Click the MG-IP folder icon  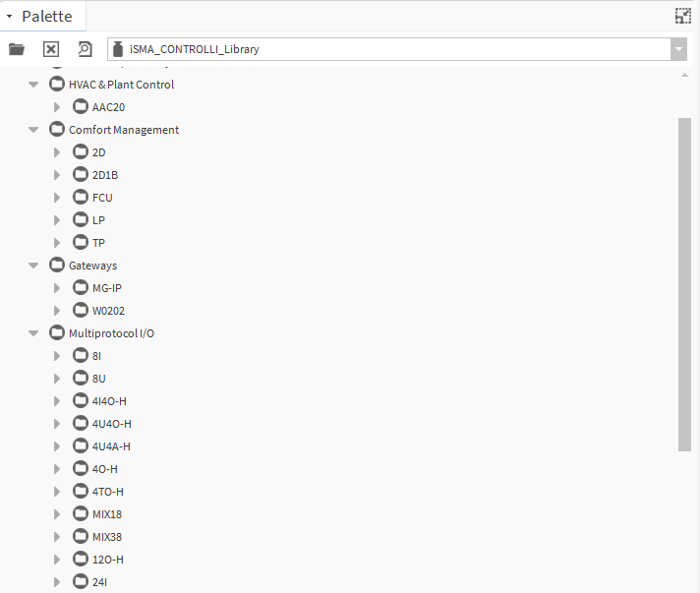pyautogui.click(x=81, y=288)
